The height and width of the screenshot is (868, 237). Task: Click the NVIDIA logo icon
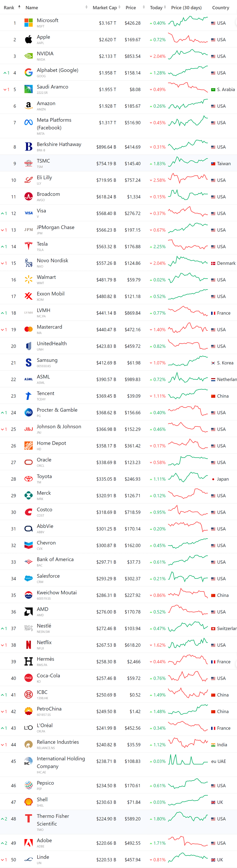pos(29,56)
